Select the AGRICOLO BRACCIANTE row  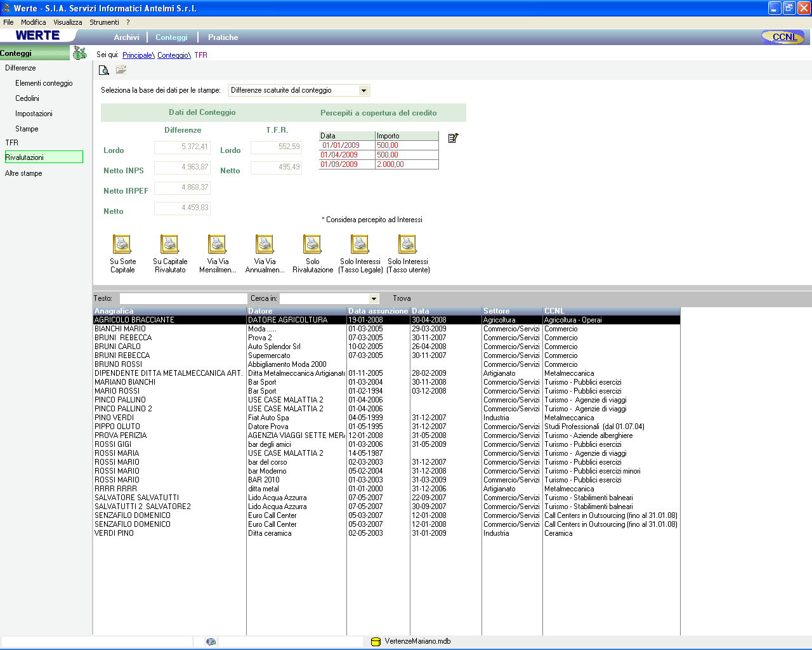(x=386, y=320)
